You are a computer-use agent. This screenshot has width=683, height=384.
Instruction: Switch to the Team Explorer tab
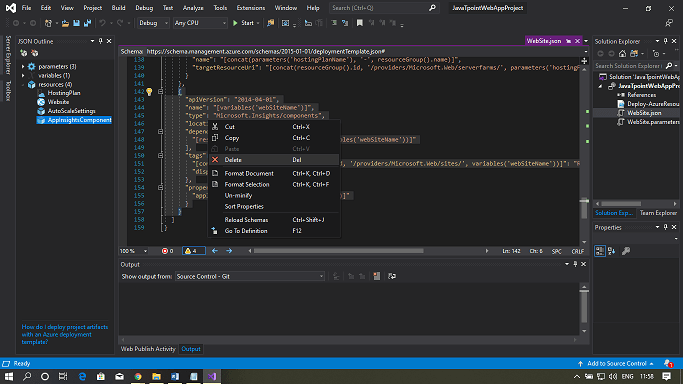(x=658, y=213)
